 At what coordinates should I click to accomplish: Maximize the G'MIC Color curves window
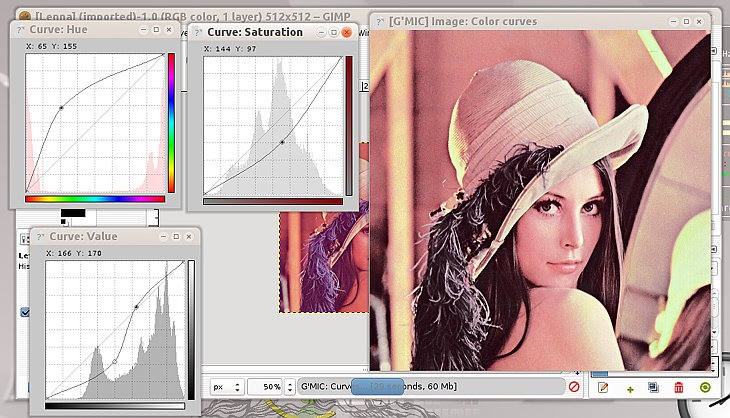click(686, 21)
